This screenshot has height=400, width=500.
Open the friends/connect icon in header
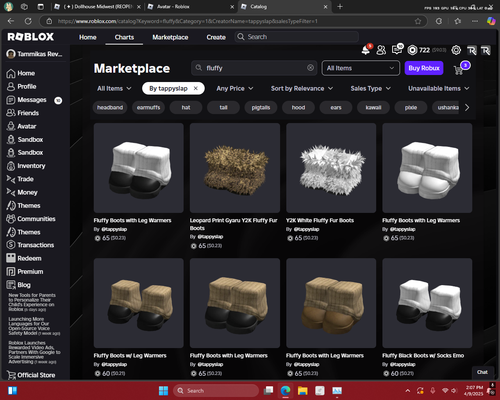381,50
